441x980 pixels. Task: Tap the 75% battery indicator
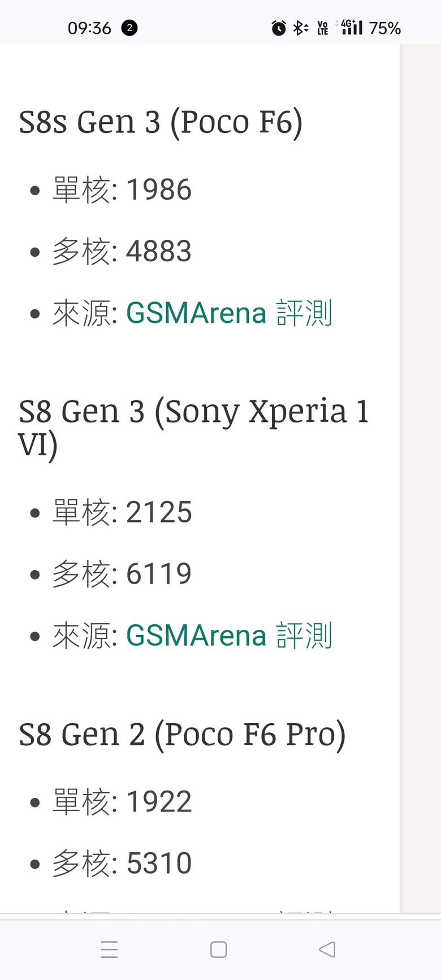tap(385, 28)
